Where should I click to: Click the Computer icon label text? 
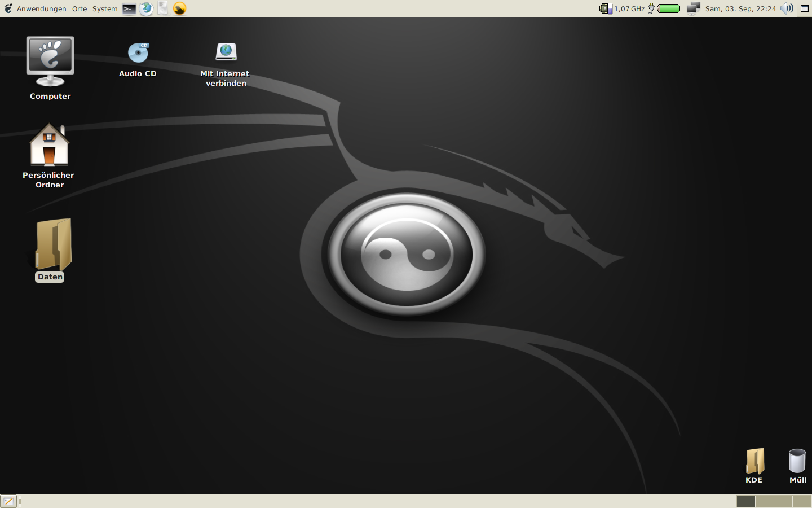point(50,97)
